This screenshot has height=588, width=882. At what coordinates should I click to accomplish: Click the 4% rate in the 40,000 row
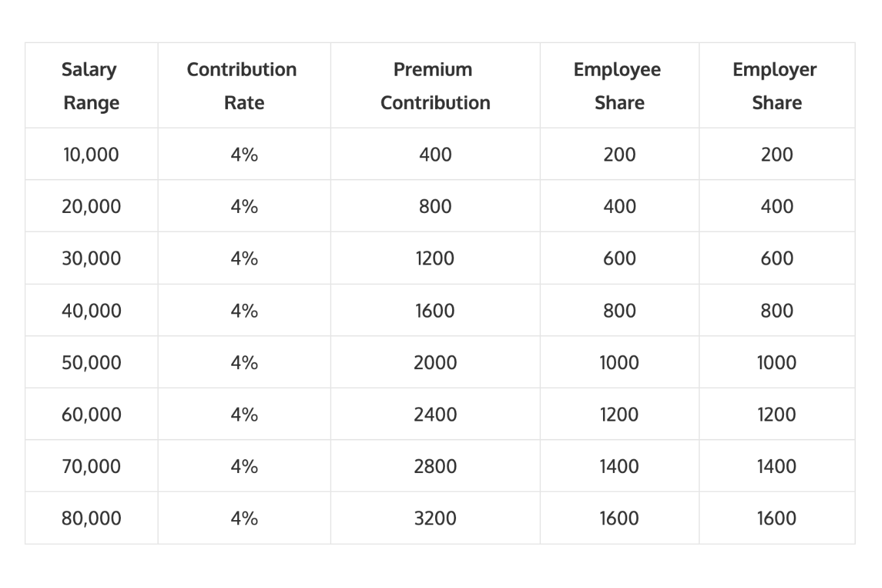(x=244, y=310)
